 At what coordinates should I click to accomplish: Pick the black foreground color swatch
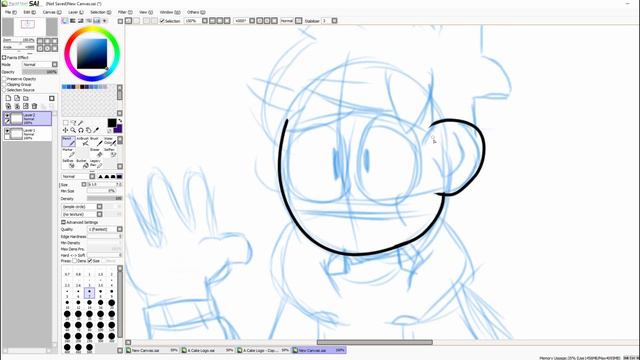[112, 123]
